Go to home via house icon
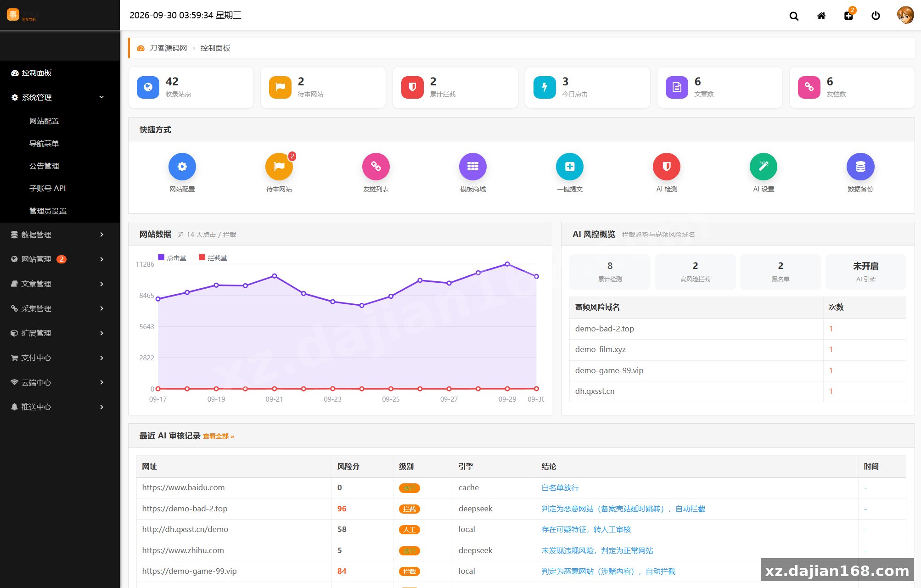The image size is (921, 588). (821, 16)
